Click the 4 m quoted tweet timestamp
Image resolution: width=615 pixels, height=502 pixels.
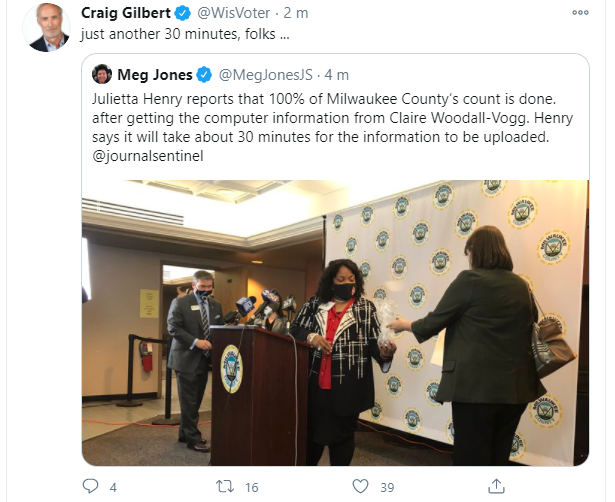click(337, 75)
